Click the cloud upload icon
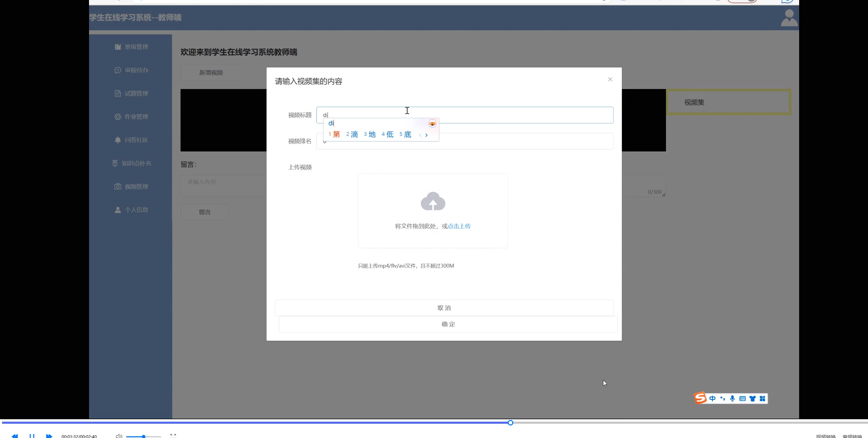Image resolution: width=868 pixels, height=438 pixels. click(433, 201)
